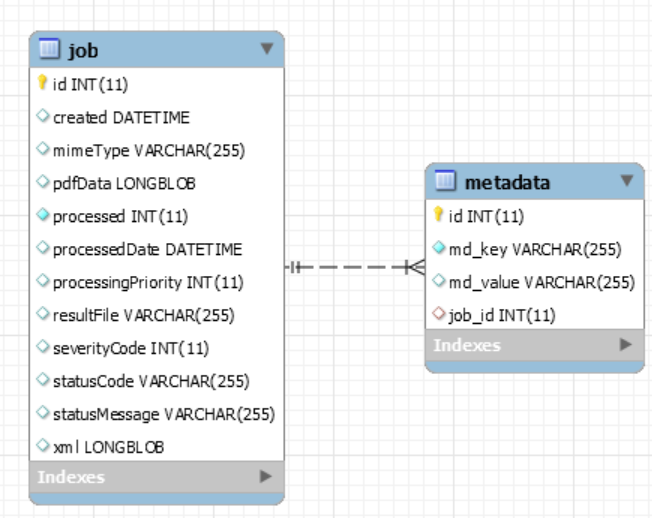Click the foreign key icon beside job_id

pos(438,315)
